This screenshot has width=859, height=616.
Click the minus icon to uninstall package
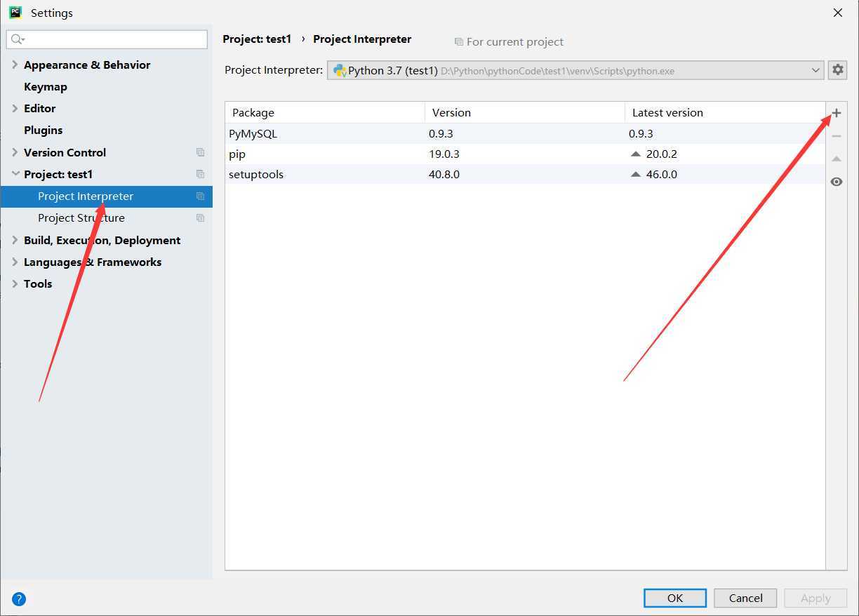[x=837, y=136]
